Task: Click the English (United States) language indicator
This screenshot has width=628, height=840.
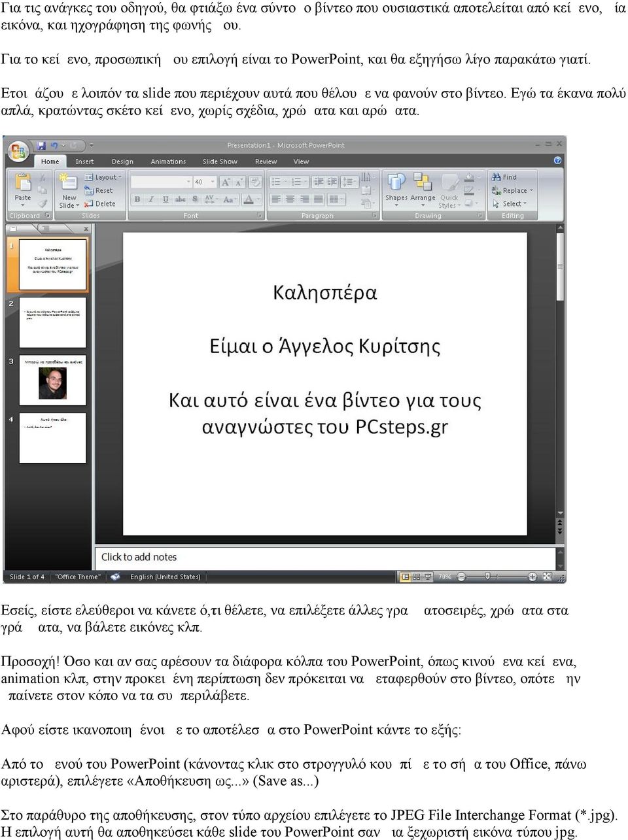Action: click(x=166, y=577)
